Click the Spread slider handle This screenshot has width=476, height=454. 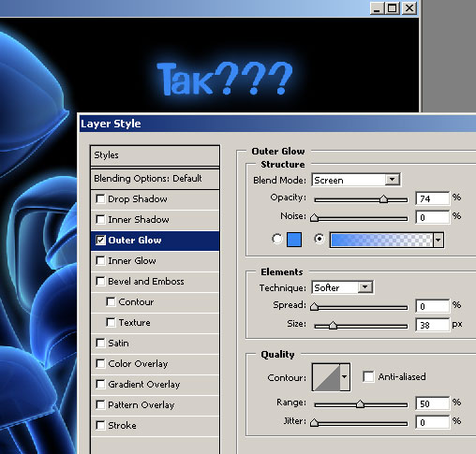click(x=314, y=307)
